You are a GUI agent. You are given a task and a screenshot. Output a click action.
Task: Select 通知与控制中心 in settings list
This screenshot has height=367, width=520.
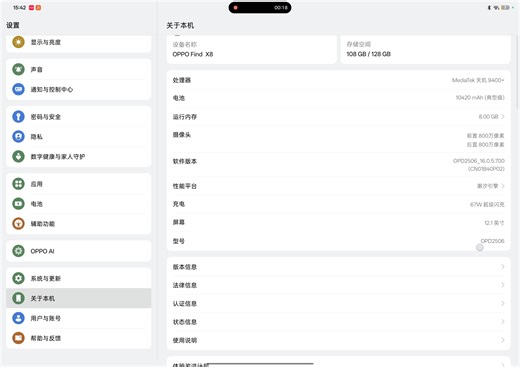[79, 89]
